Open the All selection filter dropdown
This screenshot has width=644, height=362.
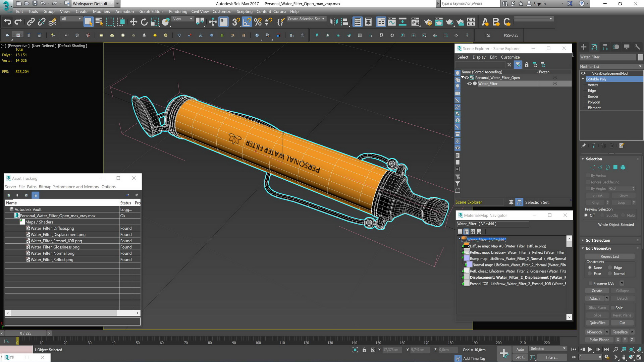[x=71, y=19]
